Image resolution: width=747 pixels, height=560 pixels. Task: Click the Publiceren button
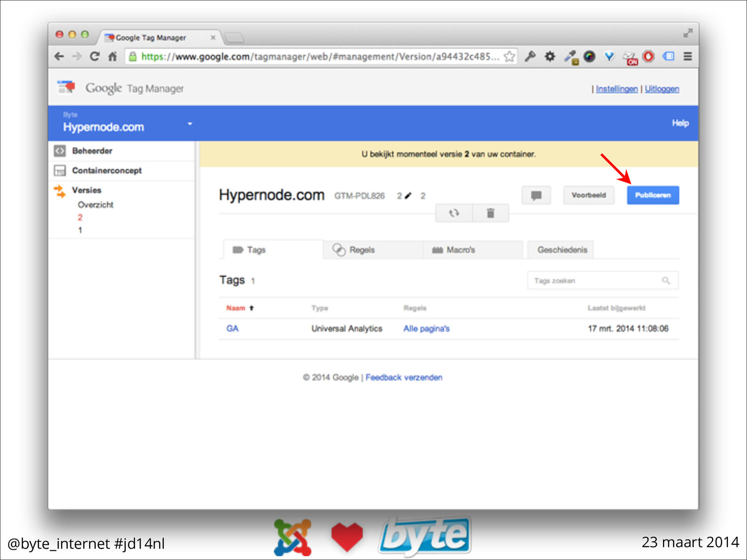(x=653, y=195)
